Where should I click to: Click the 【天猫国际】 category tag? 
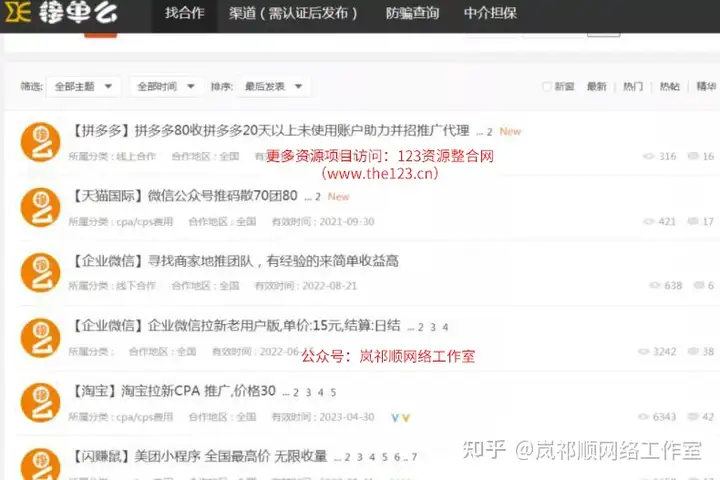pos(108,196)
